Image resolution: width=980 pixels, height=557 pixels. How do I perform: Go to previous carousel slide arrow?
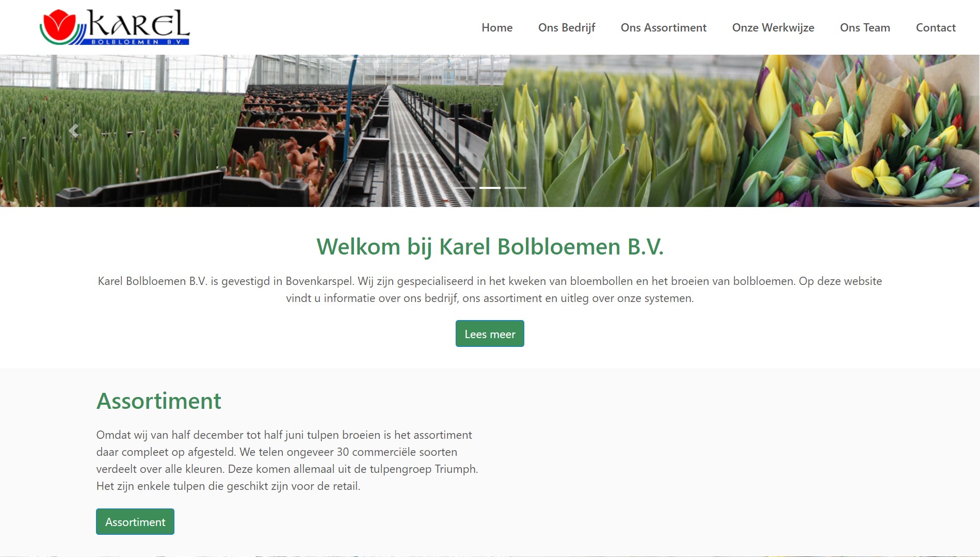[73, 131]
